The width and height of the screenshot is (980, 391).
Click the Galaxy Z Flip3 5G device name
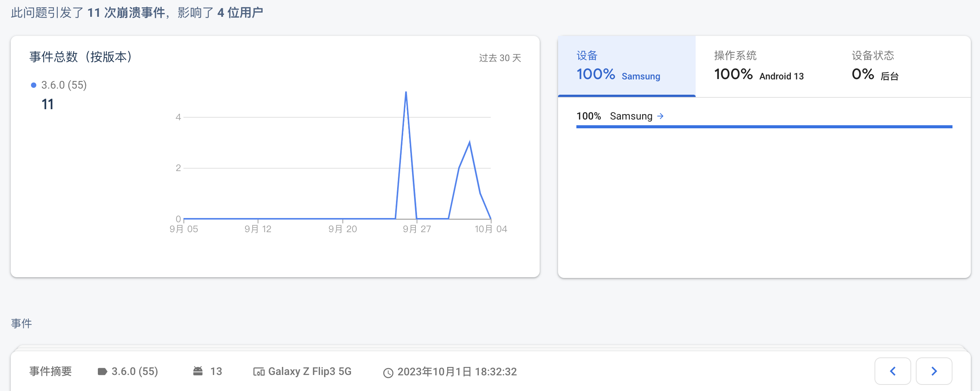(x=310, y=372)
